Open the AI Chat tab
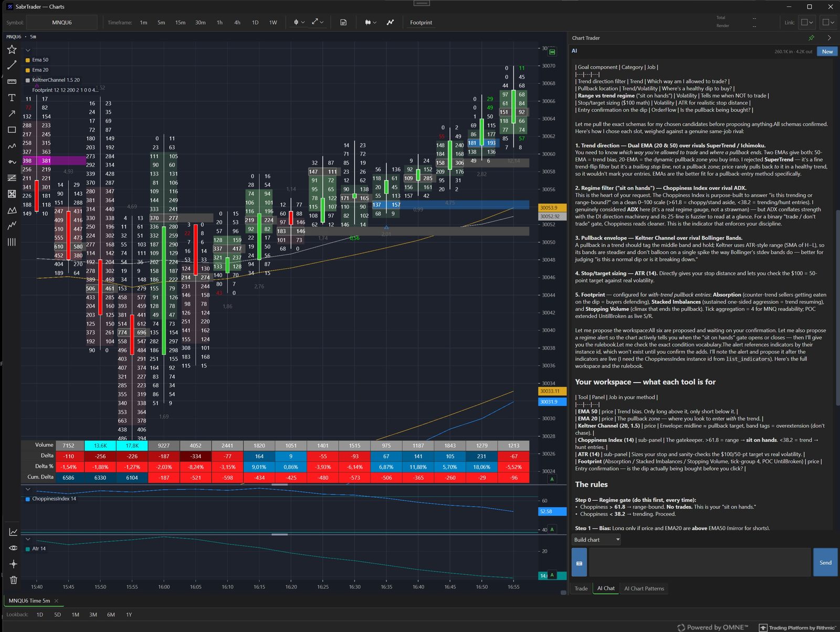The height and width of the screenshot is (632, 840). [x=606, y=588]
